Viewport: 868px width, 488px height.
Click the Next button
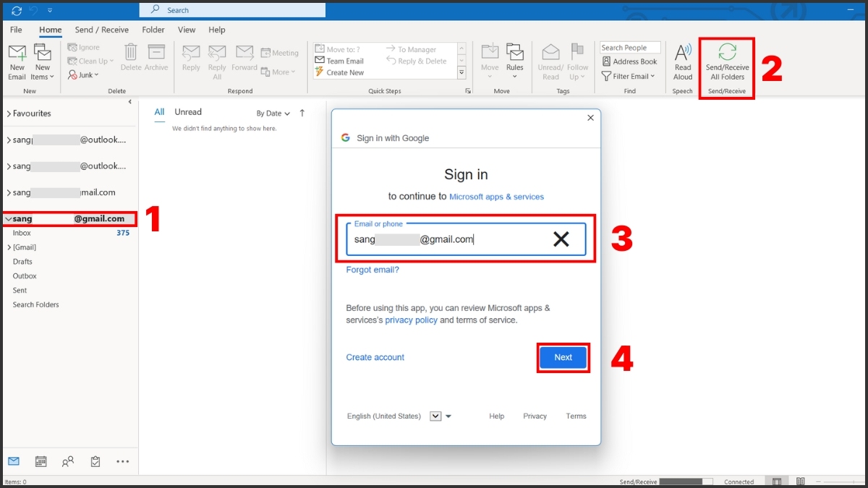563,357
